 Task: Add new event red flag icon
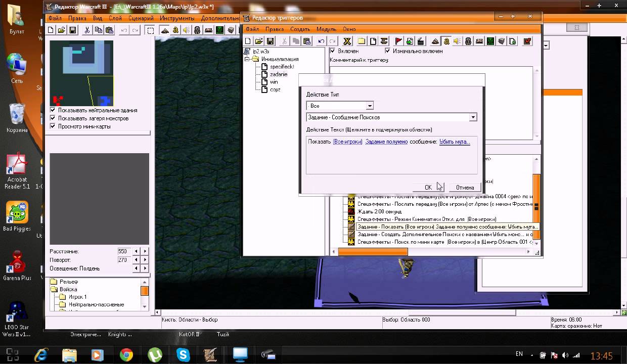[398, 41]
